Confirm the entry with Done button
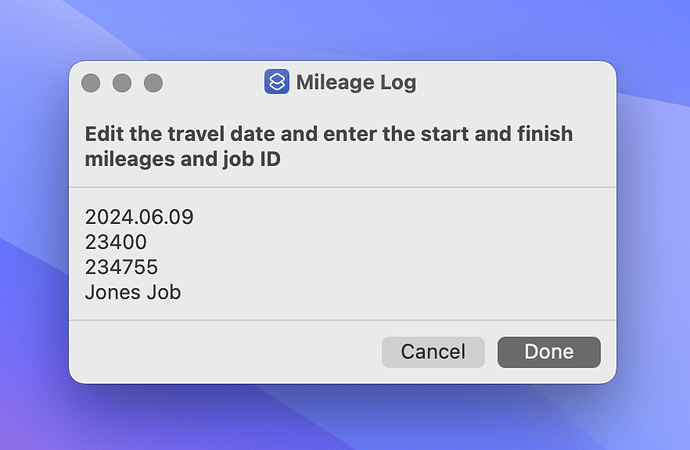This screenshot has height=450, width=690. coord(548,352)
